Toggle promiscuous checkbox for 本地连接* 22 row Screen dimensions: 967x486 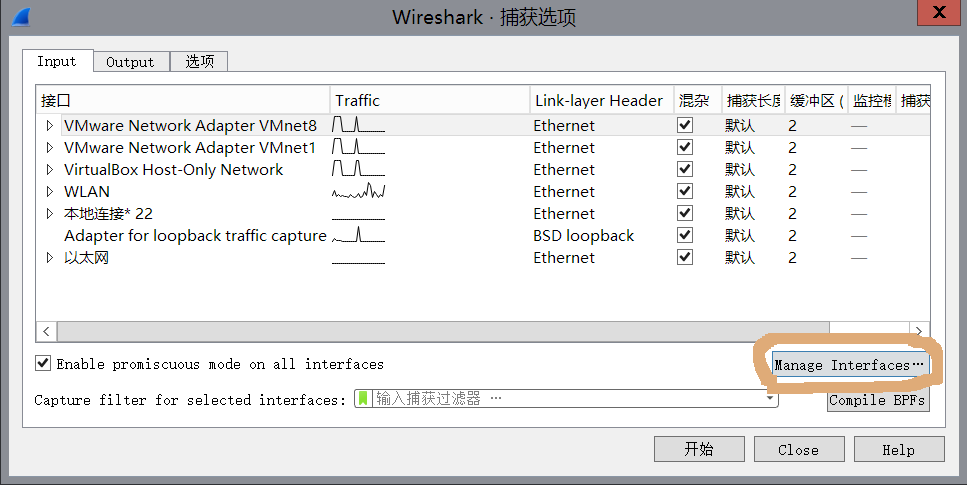[685, 213]
